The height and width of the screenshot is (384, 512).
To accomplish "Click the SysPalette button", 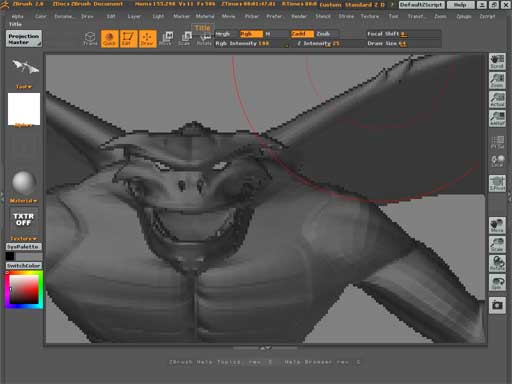I will click(24, 247).
